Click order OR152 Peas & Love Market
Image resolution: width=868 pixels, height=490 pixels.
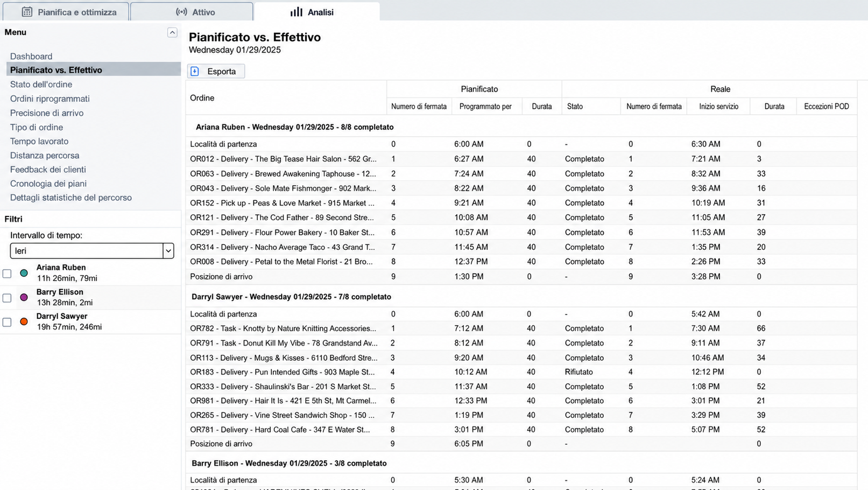point(282,203)
